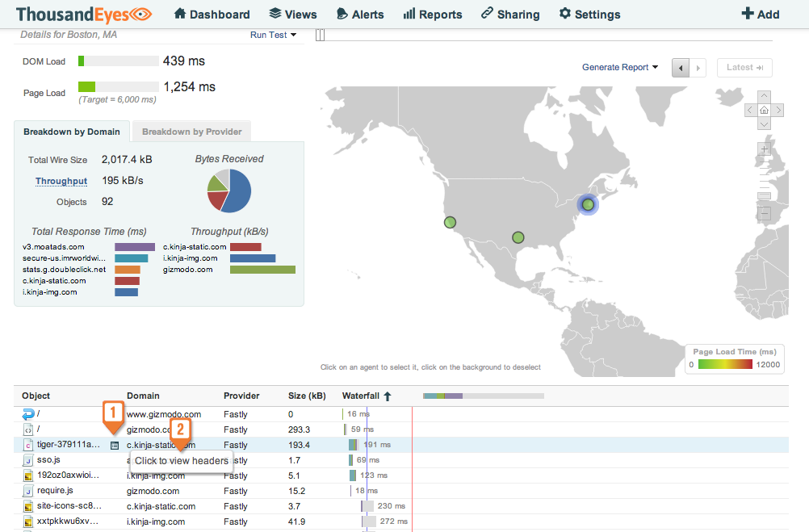The height and width of the screenshot is (532, 809).
Task: Select the tiger-379111a object name
Action: pyautogui.click(x=69, y=444)
